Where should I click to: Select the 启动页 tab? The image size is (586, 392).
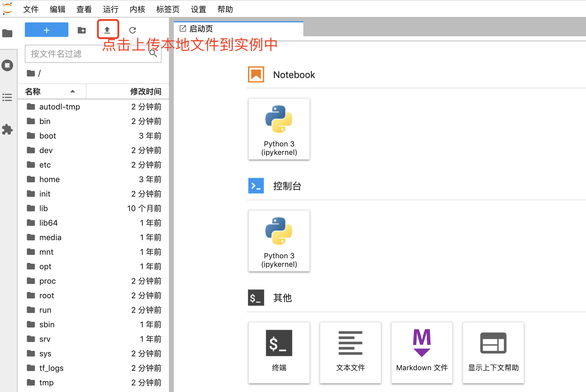(x=239, y=29)
